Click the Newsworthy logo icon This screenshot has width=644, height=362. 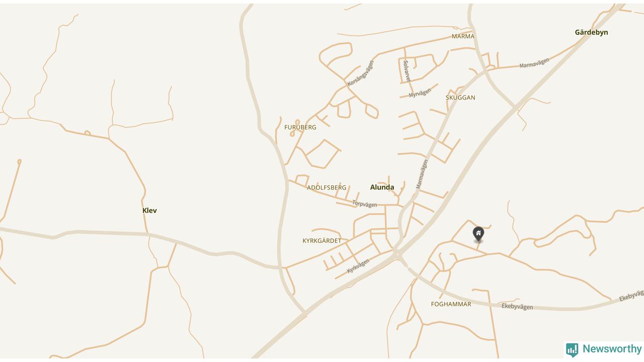click(572, 350)
